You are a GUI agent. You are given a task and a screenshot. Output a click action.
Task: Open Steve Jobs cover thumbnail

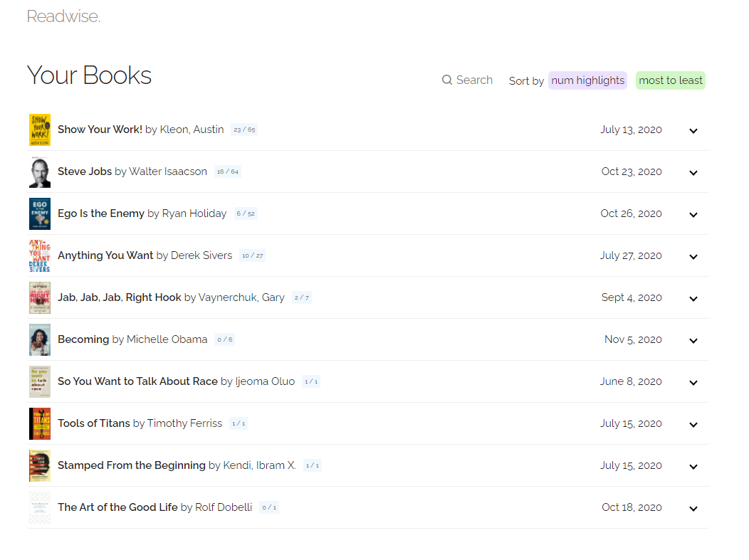pos(40,172)
